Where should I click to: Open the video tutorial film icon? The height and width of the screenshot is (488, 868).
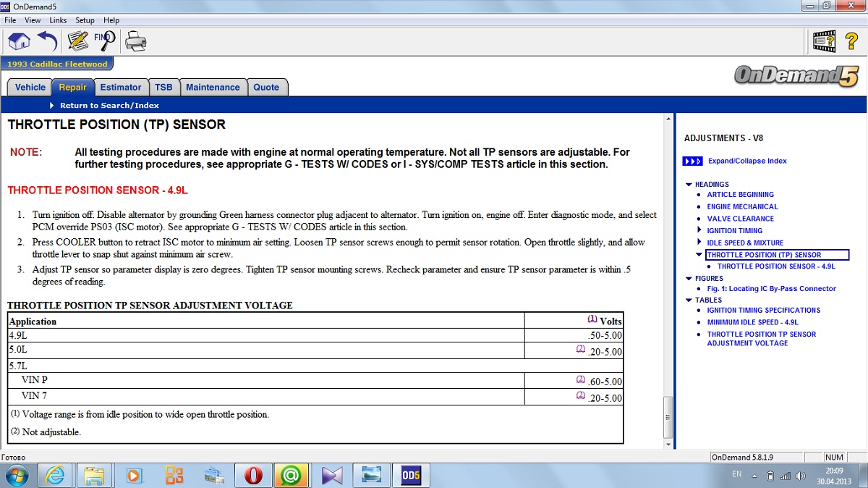pyautogui.click(x=824, y=41)
